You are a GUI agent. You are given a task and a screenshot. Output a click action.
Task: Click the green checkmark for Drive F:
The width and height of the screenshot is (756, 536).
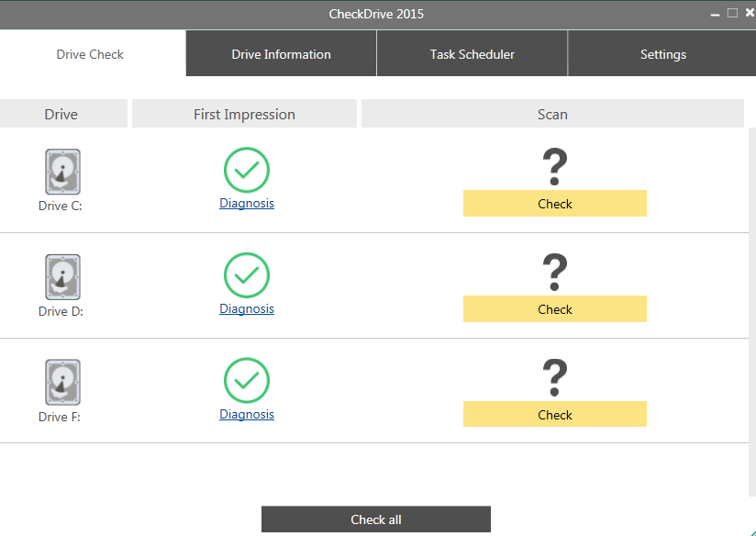pyautogui.click(x=247, y=381)
